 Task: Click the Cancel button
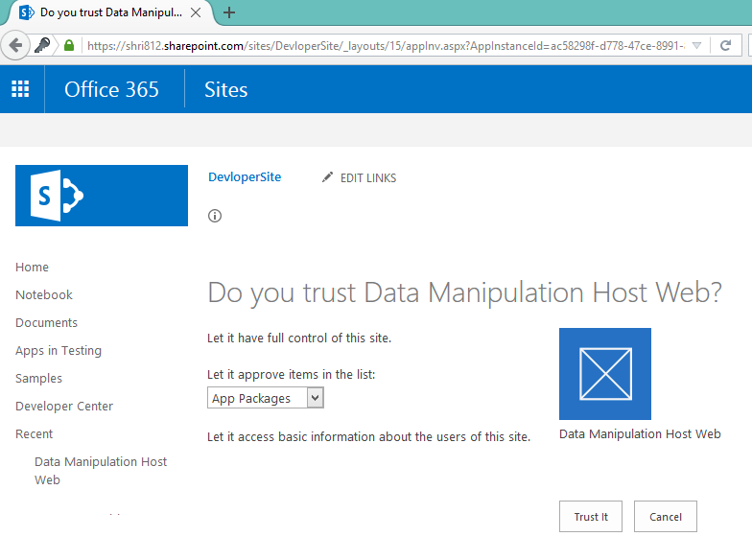pos(666,516)
